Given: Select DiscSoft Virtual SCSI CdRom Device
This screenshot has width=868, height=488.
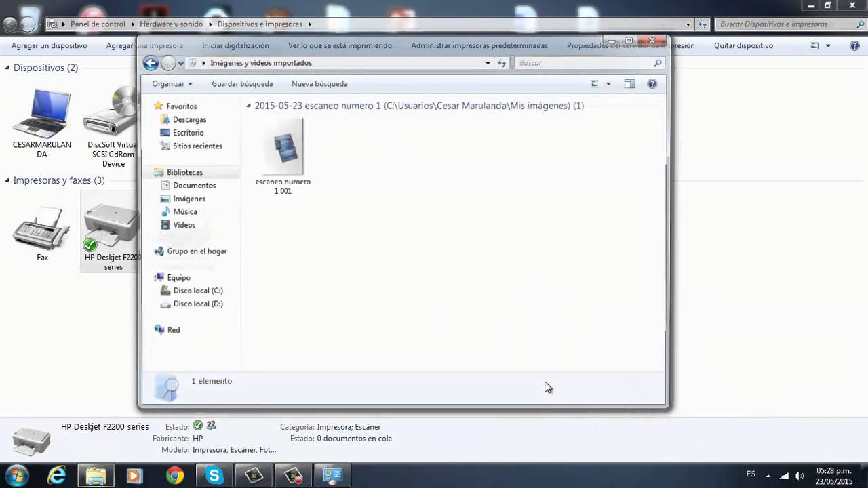Looking at the screenshot, I should point(112,127).
